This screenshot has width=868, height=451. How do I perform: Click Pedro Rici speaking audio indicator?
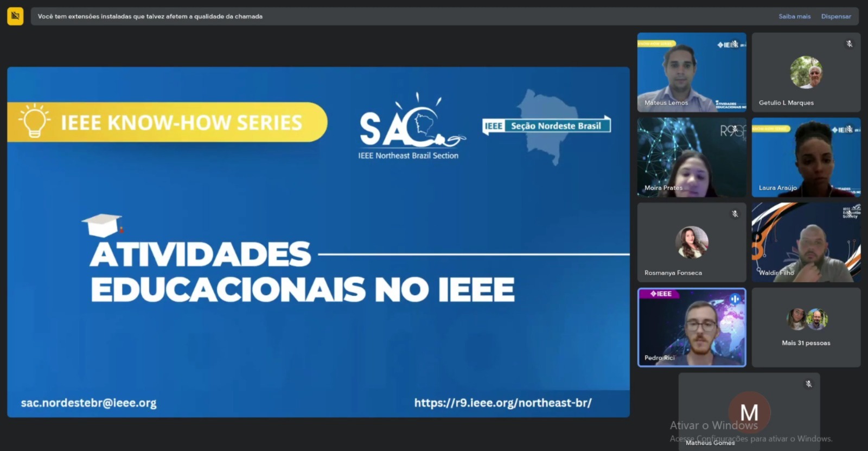(x=735, y=299)
